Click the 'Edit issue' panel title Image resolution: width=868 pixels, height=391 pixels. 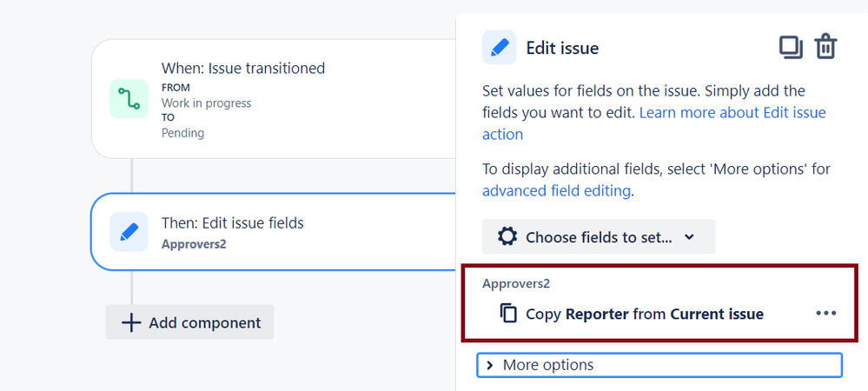562,48
